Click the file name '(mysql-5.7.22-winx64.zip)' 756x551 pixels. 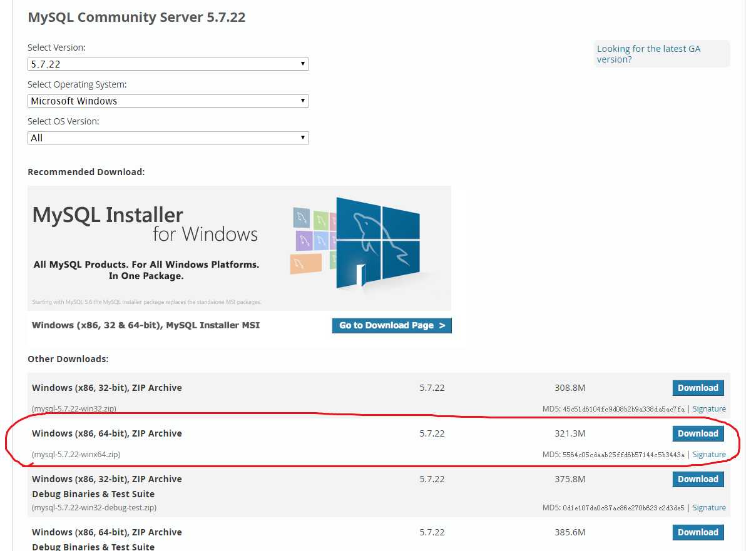click(76, 455)
